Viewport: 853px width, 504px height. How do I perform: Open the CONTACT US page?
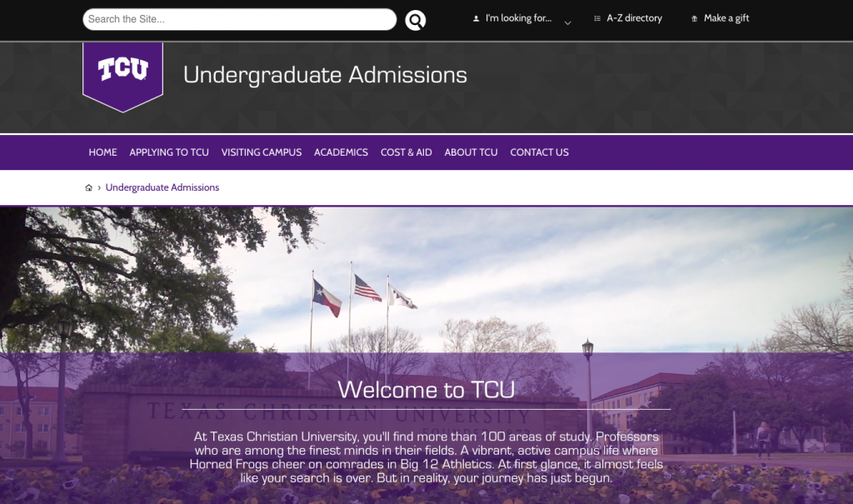click(539, 152)
